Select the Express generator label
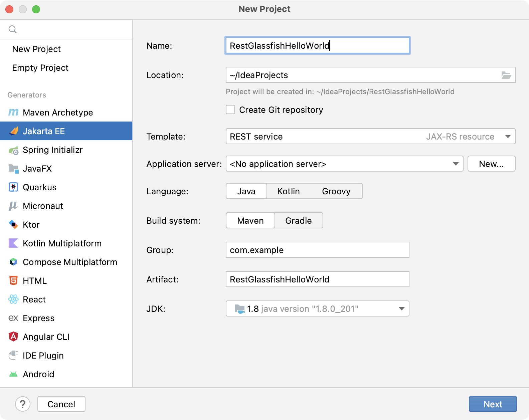This screenshot has height=420, width=529. 39,318
